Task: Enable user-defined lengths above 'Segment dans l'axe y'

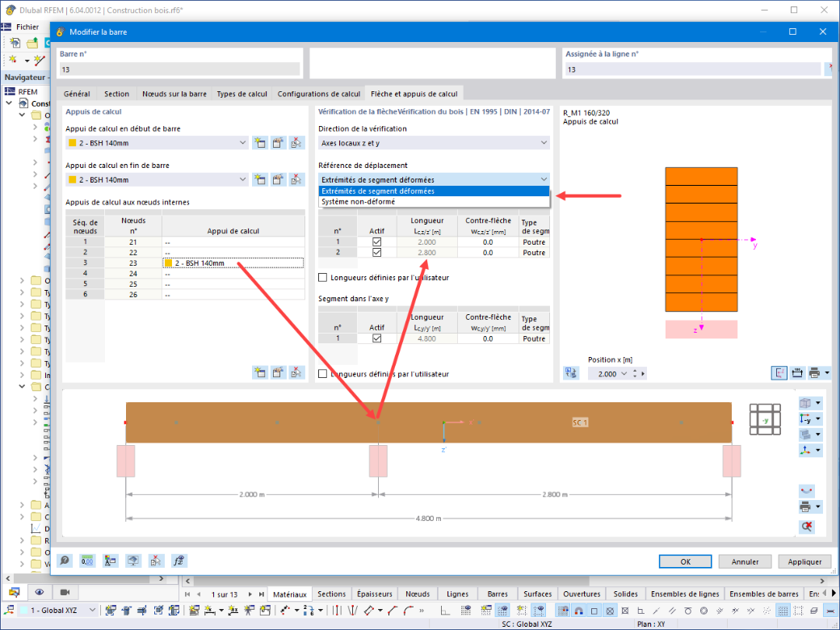Action: 322,278
